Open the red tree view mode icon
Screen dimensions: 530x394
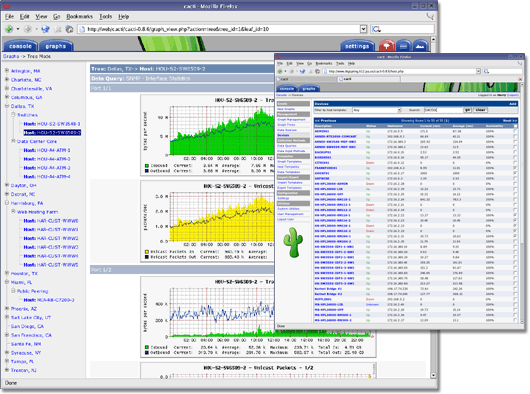386,46
